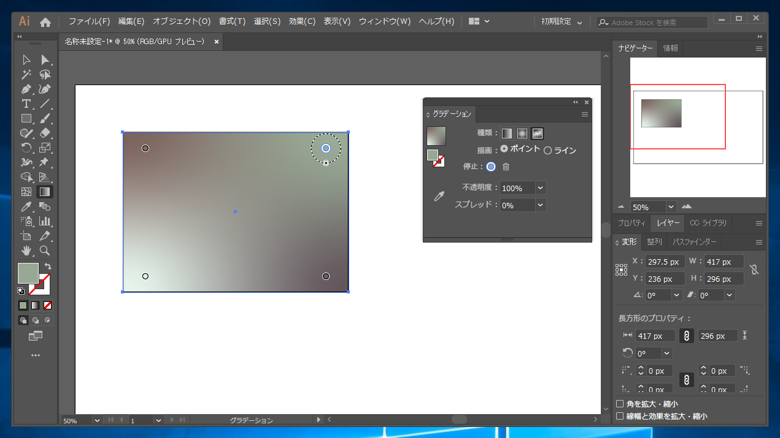This screenshot has width=780, height=438.
Task: Select the Eraser tool
Action: (x=45, y=133)
